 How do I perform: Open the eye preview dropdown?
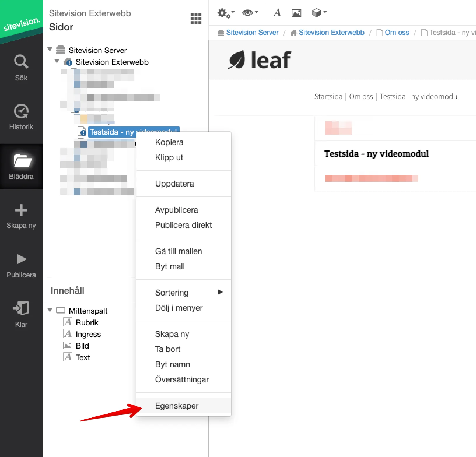coord(250,13)
